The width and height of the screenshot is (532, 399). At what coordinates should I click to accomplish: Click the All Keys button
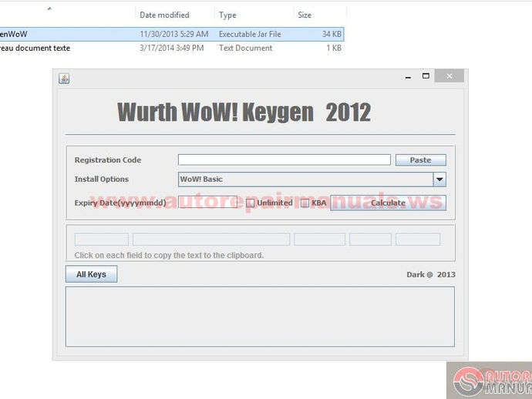tap(91, 274)
